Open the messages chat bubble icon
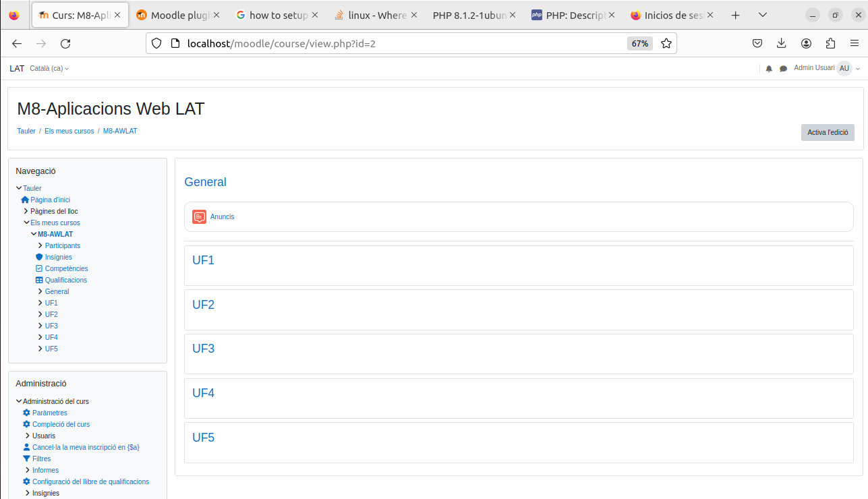This screenshot has width=868, height=499. pyautogui.click(x=783, y=69)
